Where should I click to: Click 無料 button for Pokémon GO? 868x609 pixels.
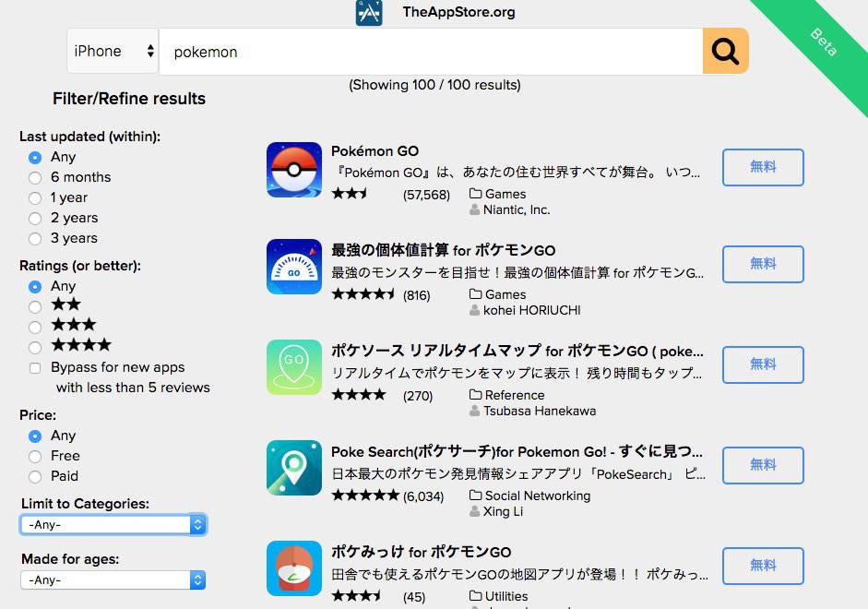point(763,167)
